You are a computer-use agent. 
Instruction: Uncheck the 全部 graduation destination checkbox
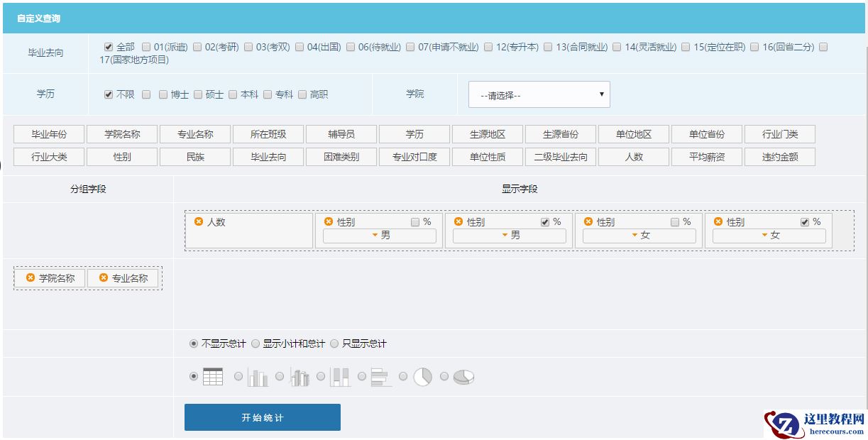coord(109,47)
